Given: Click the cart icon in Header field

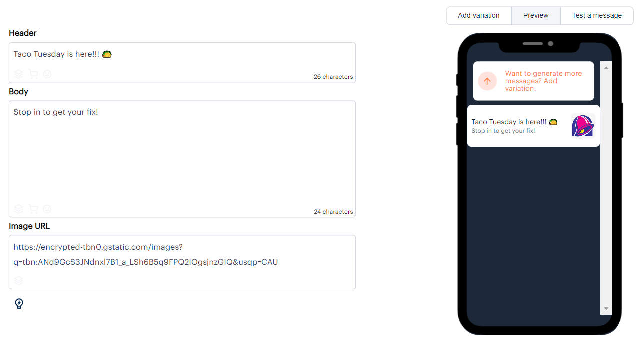Looking at the screenshot, I should [x=33, y=74].
